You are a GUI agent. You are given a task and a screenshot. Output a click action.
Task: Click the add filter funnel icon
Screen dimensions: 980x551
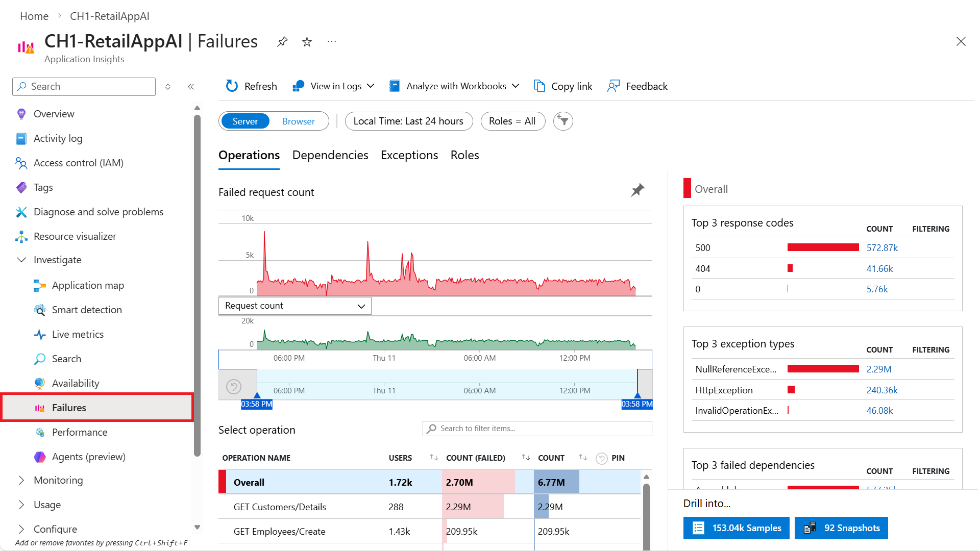tap(563, 121)
